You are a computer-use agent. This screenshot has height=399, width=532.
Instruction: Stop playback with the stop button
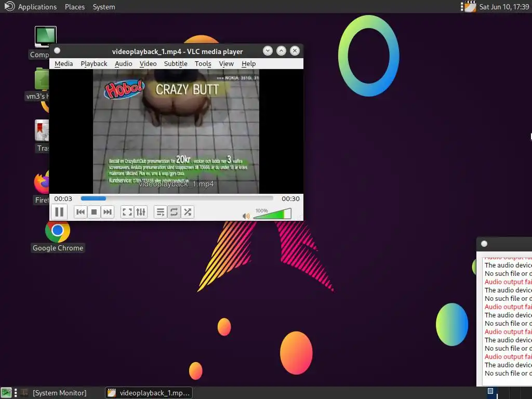click(x=94, y=212)
